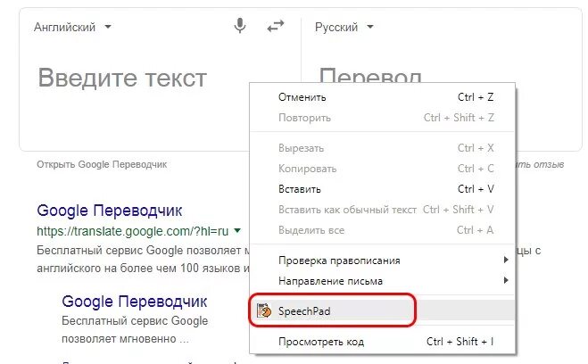Viewport: 588px width, 364px height.
Task: Click the microphone voice input icon
Action: pos(240,26)
